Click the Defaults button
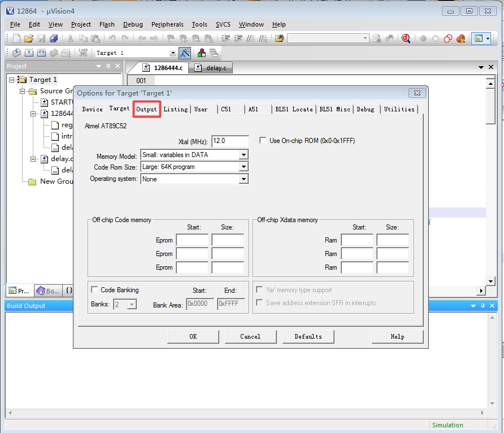Image resolution: width=504 pixels, height=433 pixels. pos(308,336)
